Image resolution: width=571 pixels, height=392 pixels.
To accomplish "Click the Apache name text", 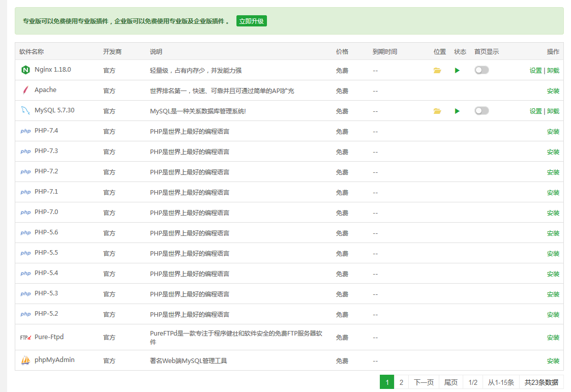I will 46,90.
